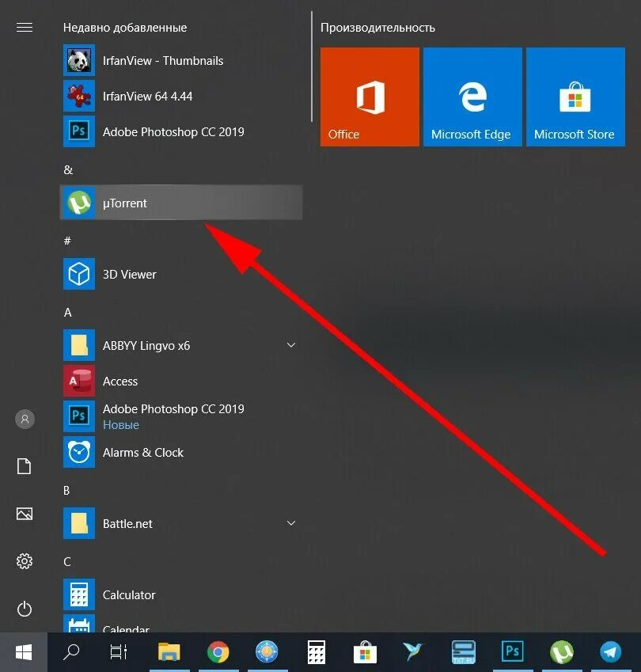641x672 pixels.
Task: Open the Microsoft Store tile
Action: [575, 97]
